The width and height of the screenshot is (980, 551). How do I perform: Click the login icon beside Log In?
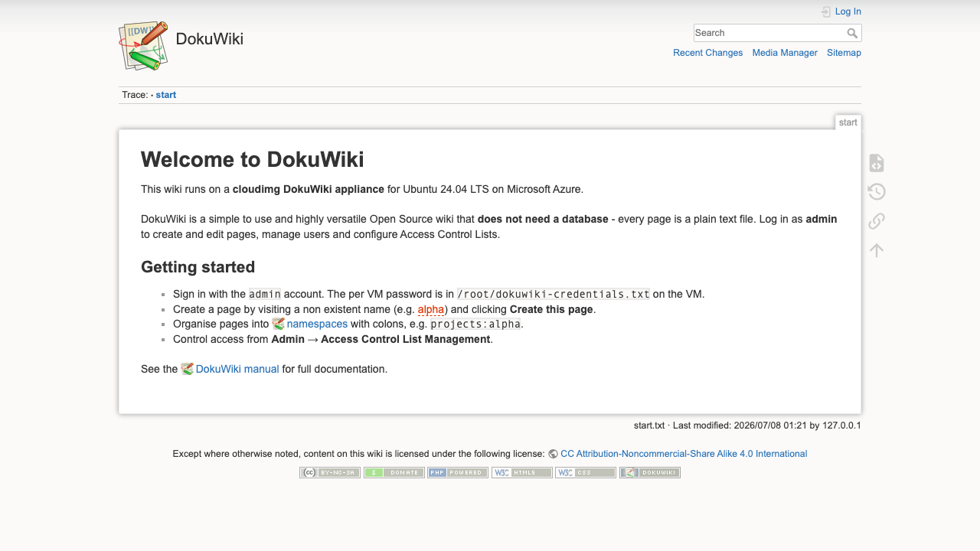click(x=826, y=11)
